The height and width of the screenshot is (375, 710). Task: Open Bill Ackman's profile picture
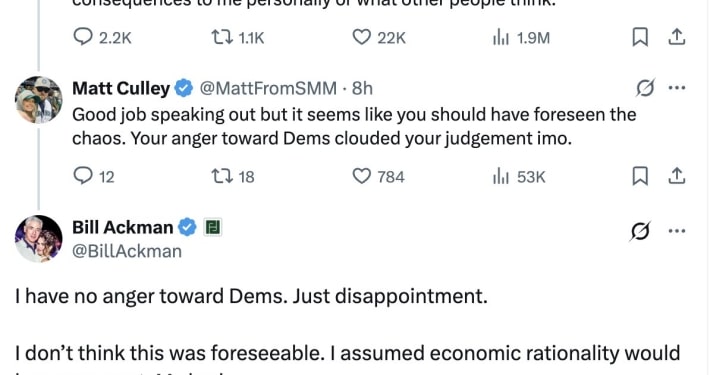click(38, 239)
